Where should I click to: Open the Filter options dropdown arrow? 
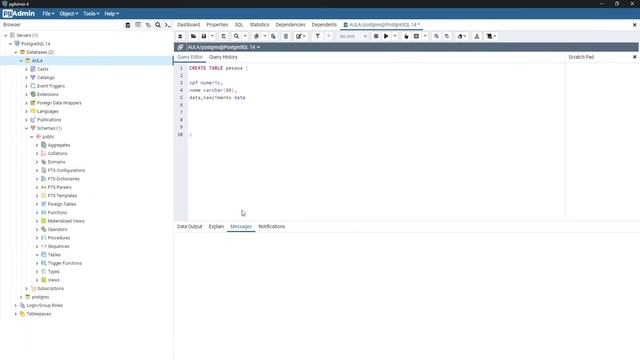pos(329,36)
